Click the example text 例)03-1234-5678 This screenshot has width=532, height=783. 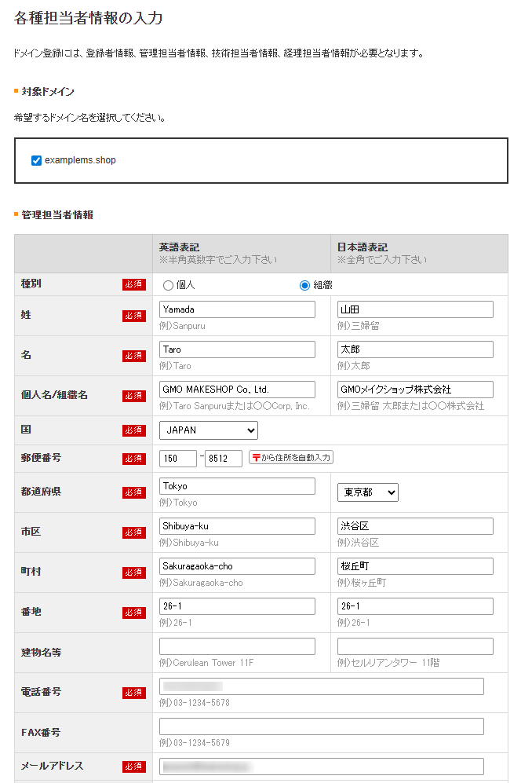click(x=195, y=703)
